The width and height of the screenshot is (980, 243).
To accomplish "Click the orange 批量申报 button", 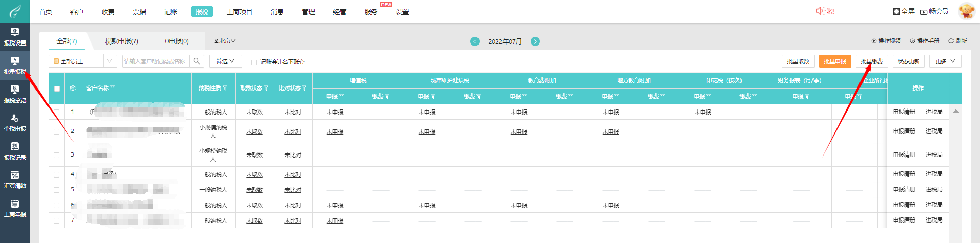I will [834, 61].
